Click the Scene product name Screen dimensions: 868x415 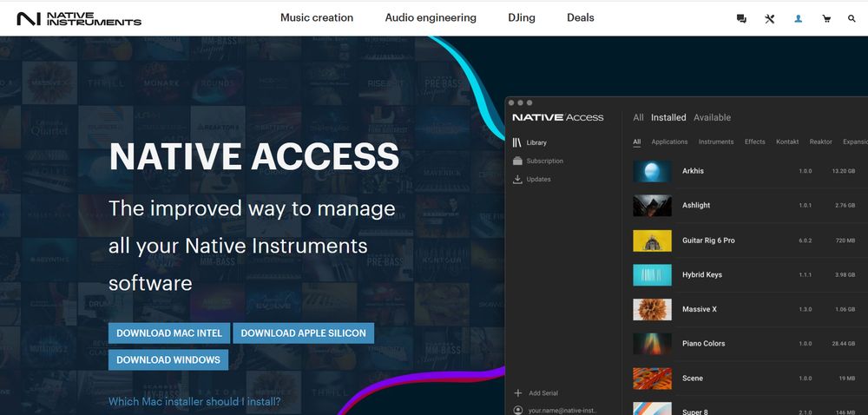click(693, 379)
